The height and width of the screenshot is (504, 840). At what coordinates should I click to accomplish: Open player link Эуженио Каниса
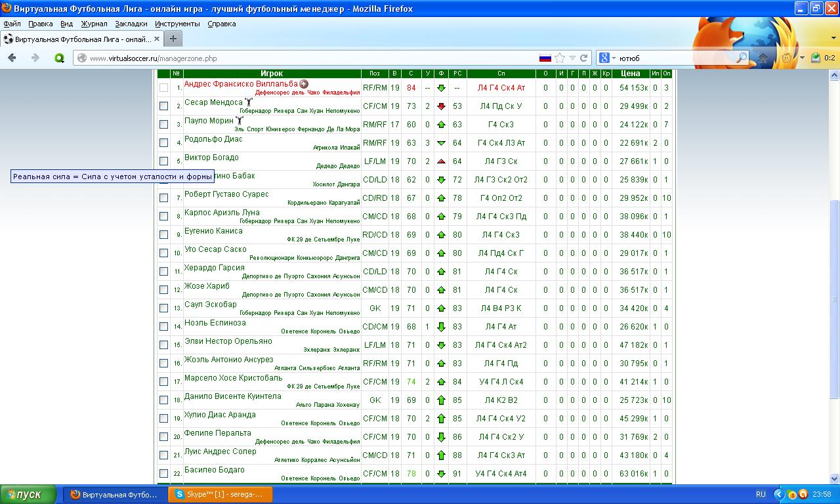213,231
